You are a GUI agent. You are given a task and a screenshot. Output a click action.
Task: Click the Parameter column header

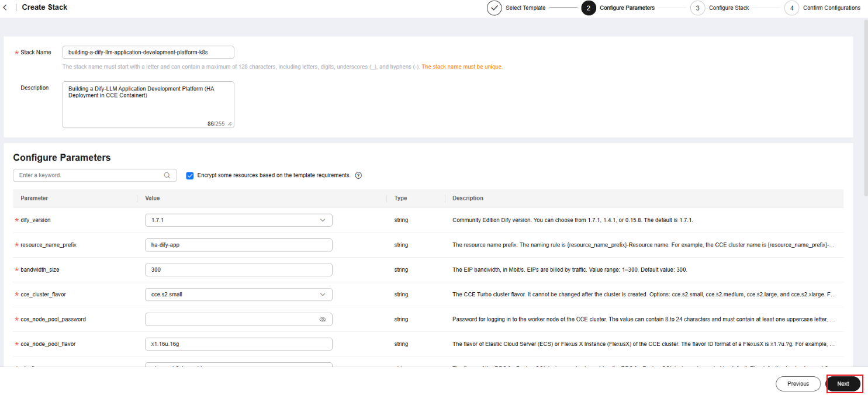pos(34,198)
